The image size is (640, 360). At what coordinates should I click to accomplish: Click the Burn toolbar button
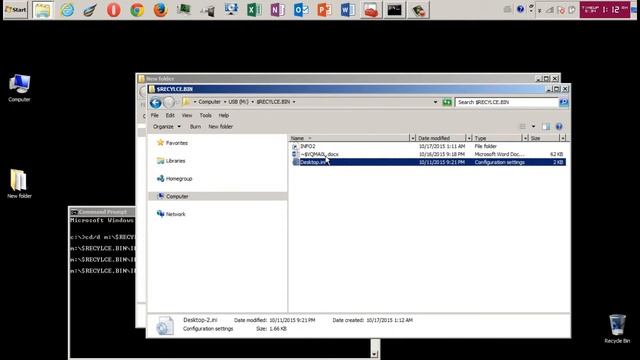tap(195, 127)
